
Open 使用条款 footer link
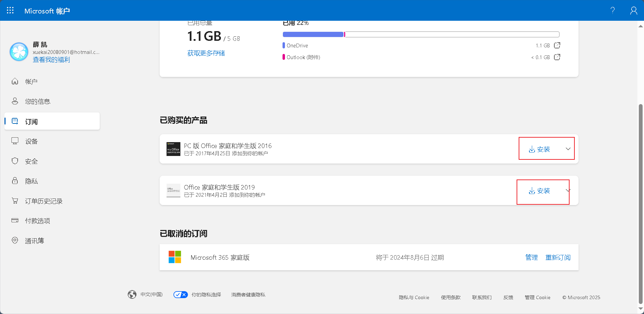[x=451, y=297]
